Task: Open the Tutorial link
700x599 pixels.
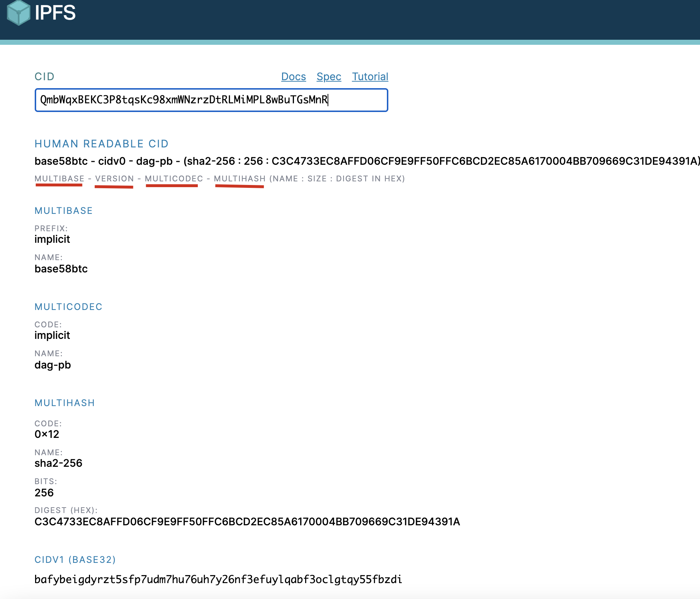Action: 370,77
